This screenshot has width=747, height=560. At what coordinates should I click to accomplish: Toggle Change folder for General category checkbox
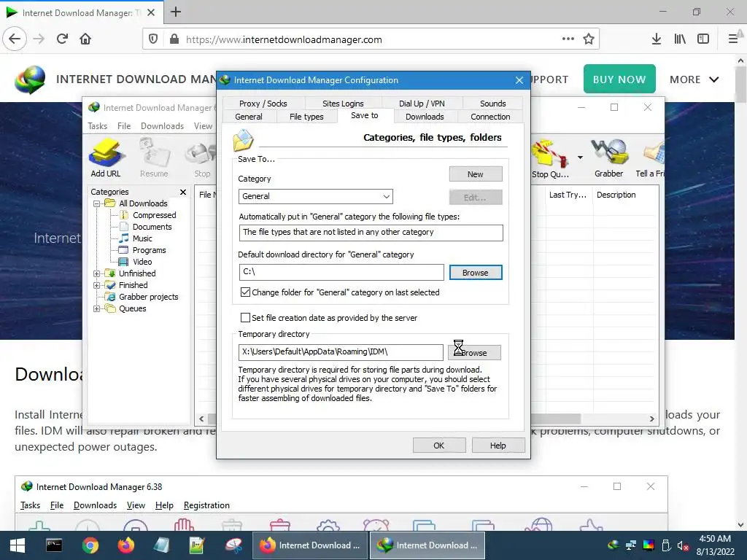point(245,292)
